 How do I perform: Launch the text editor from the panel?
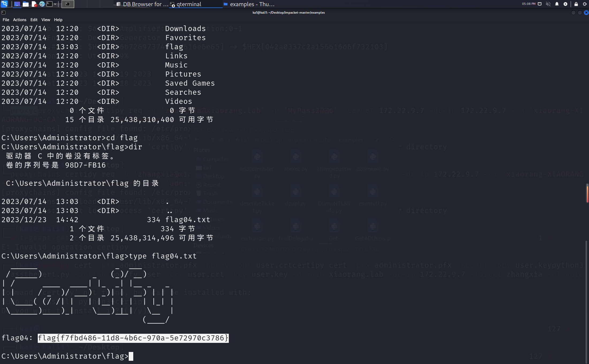click(34, 4)
